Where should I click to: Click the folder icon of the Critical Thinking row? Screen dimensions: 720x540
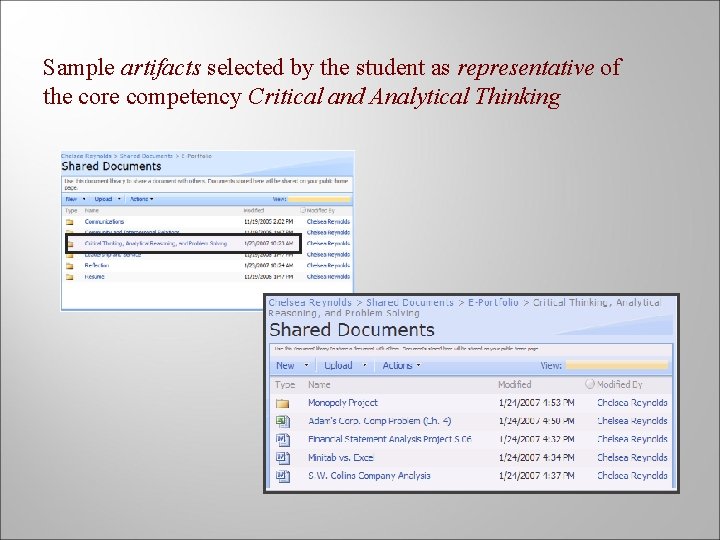click(x=70, y=244)
